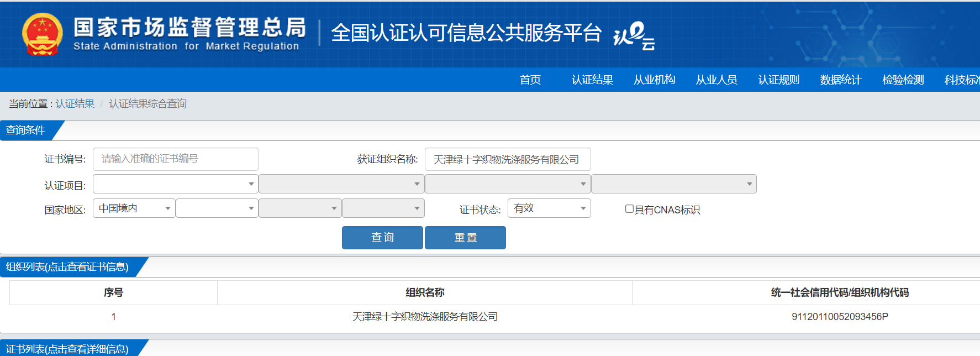Open the empty province dropdown beside 中国境内
Image resolution: width=980 pixels, height=356 pixels.
[x=217, y=208]
